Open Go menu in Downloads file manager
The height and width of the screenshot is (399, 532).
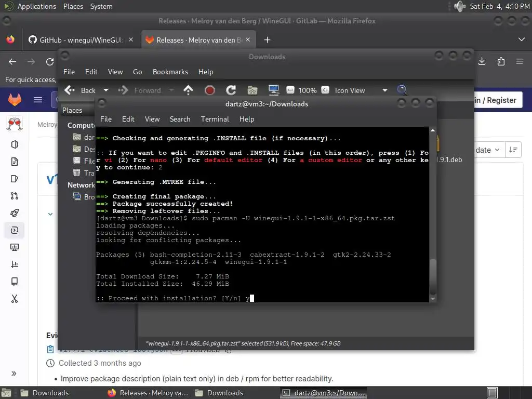tap(137, 72)
